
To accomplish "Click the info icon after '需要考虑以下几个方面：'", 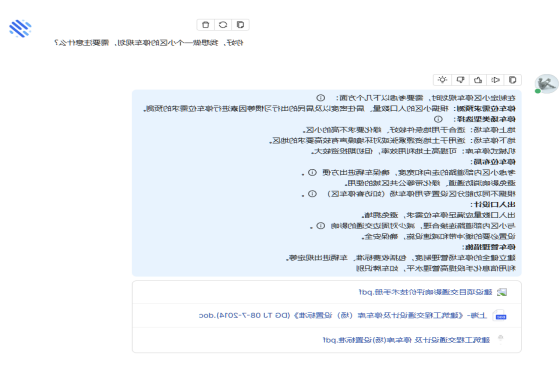I will [321, 98].
